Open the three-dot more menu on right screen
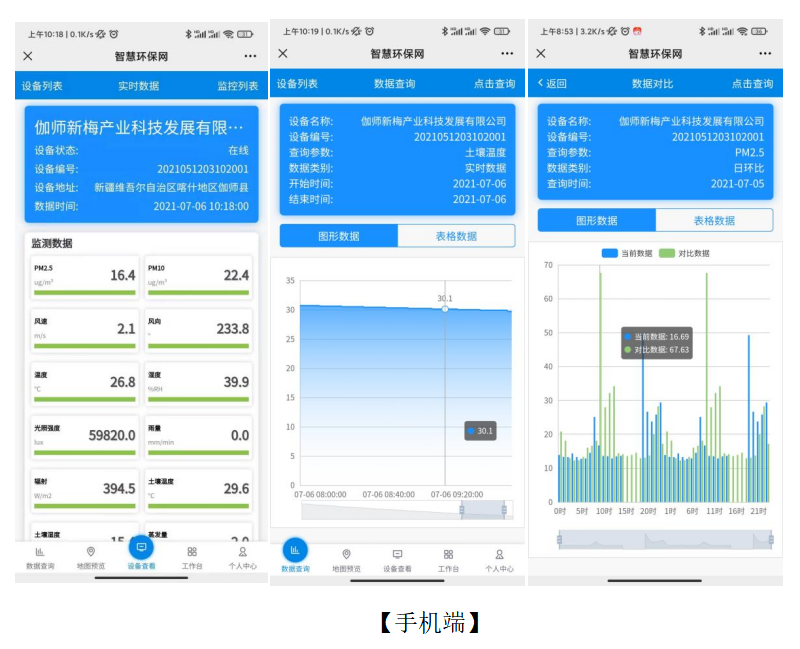 [x=764, y=54]
